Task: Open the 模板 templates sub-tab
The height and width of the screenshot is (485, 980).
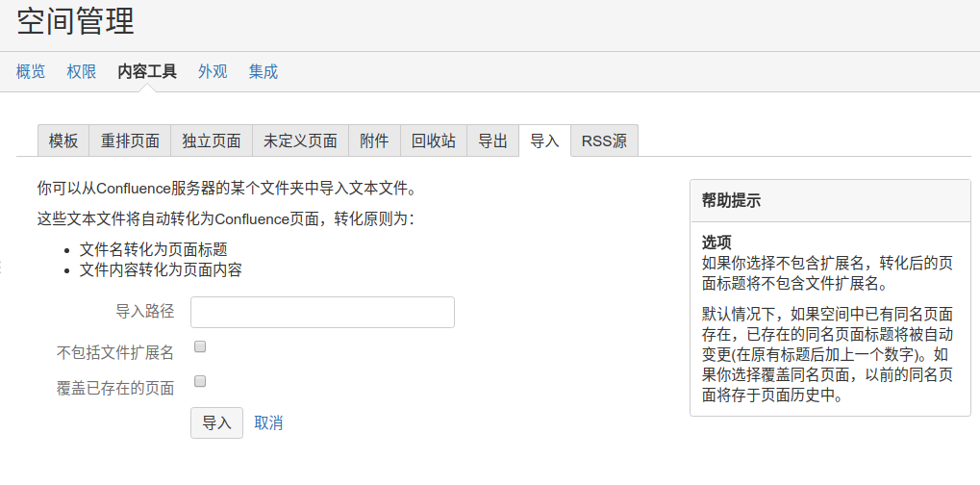Action: coord(63,140)
